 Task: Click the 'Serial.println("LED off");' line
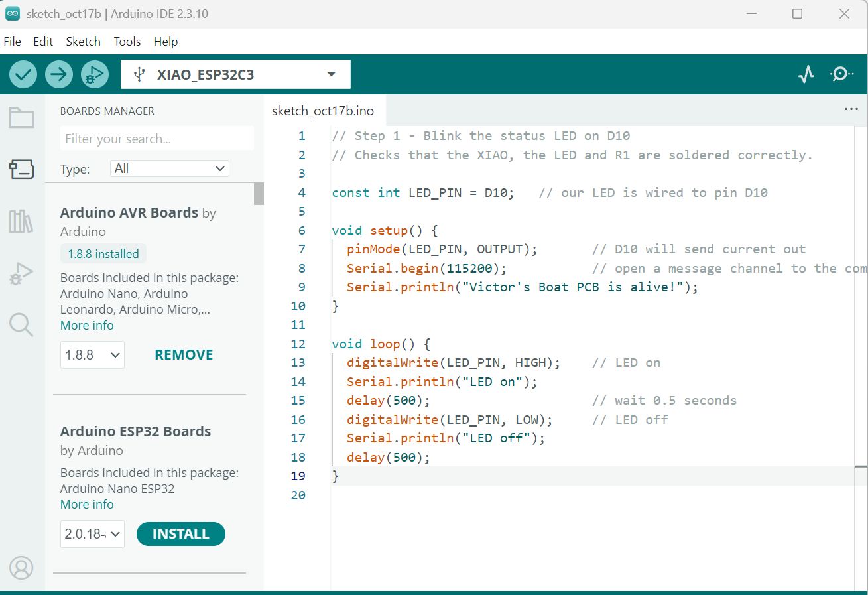446,438
